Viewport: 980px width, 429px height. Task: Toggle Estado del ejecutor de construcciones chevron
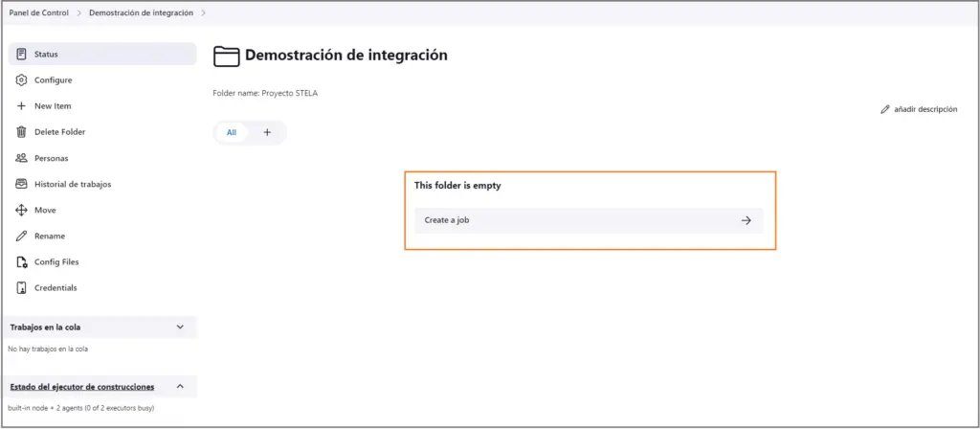point(180,387)
